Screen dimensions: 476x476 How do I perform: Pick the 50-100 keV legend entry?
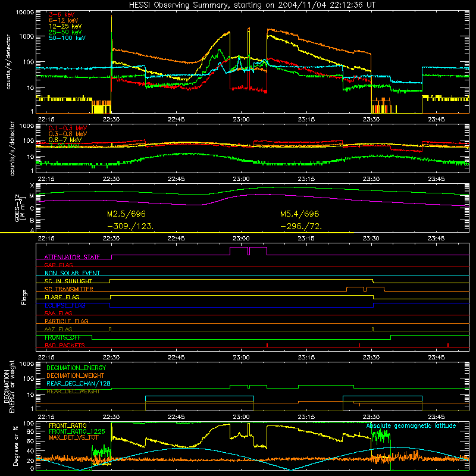click(x=67, y=38)
